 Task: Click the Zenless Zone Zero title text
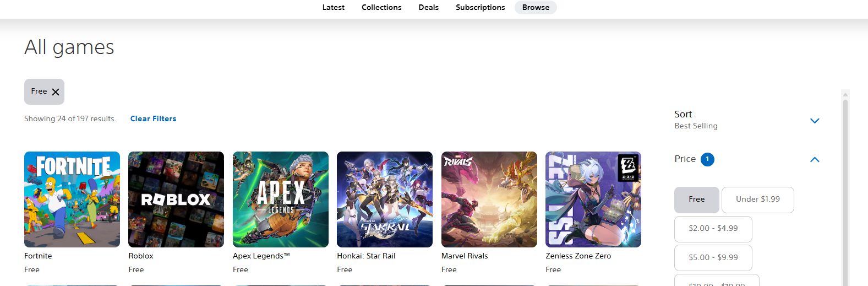pos(578,256)
